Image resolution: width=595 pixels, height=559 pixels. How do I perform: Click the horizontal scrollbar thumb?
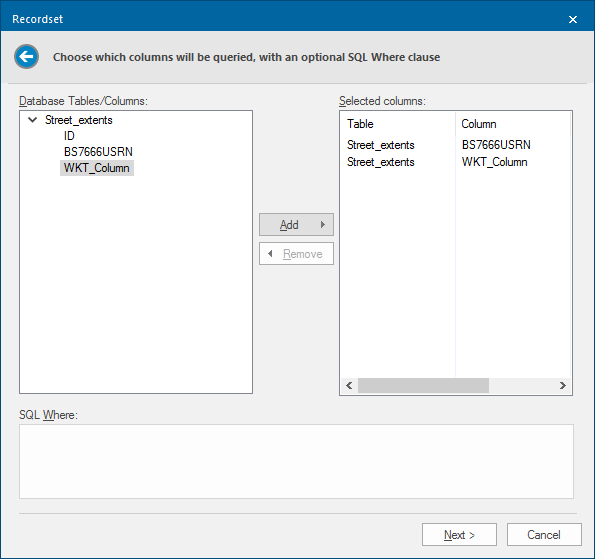tap(423, 386)
